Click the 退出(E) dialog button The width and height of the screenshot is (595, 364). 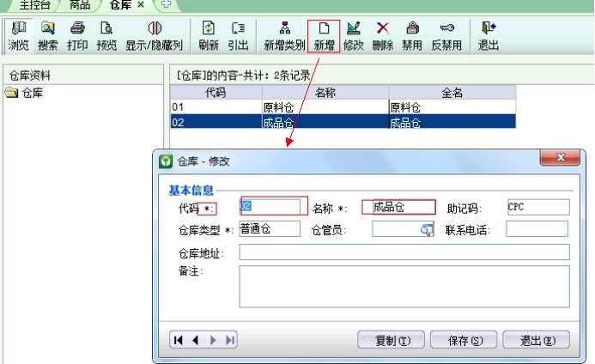tap(536, 340)
